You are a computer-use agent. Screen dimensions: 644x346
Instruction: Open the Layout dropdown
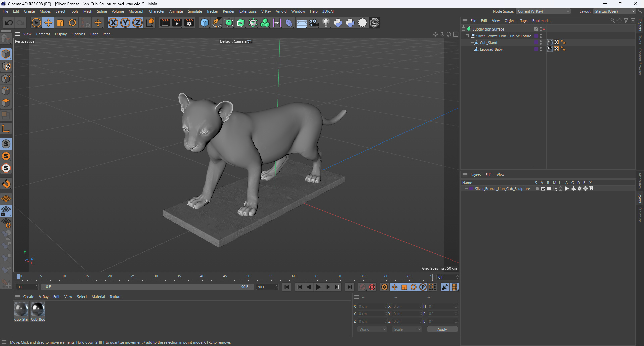click(614, 11)
